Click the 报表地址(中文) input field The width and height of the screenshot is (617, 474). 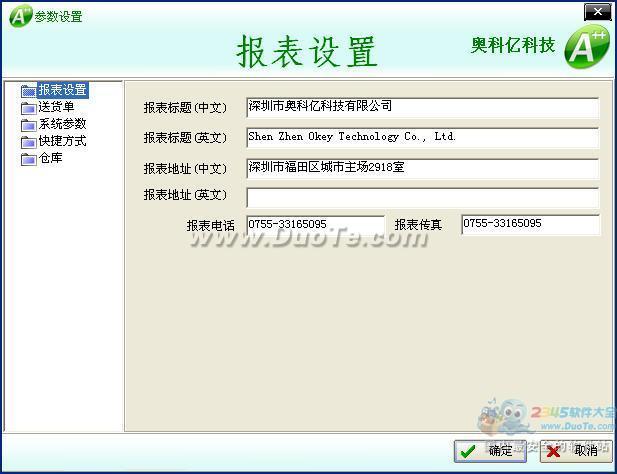click(x=423, y=168)
